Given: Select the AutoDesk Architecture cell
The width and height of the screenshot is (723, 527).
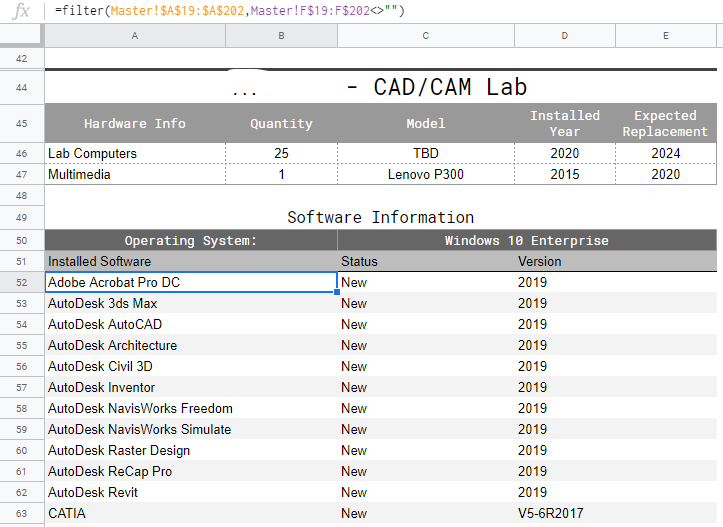Looking at the screenshot, I should point(191,345).
